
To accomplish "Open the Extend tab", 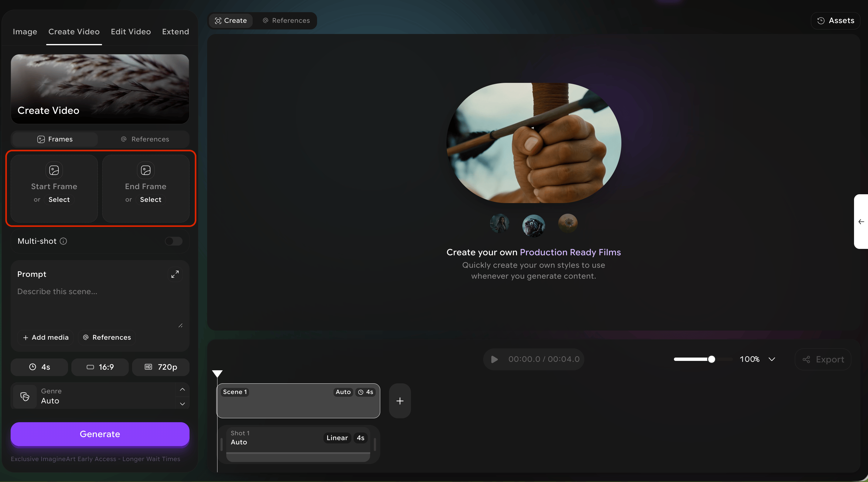I will pos(176,32).
